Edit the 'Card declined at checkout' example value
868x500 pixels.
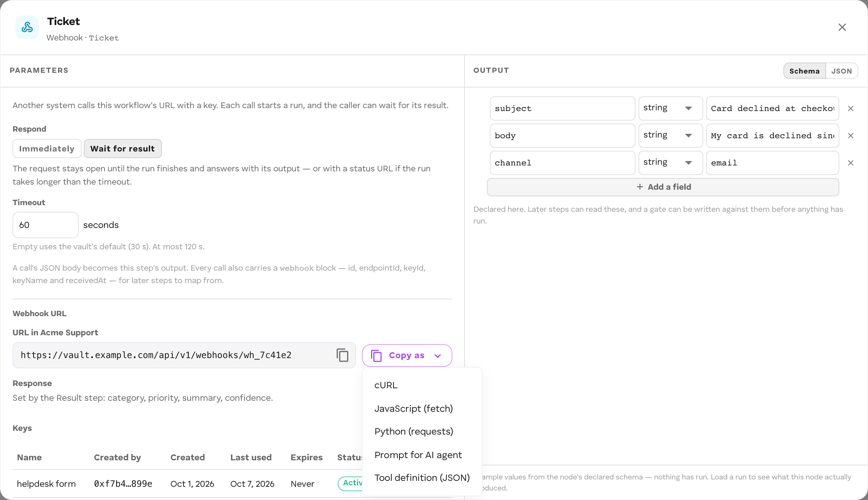[x=773, y=108]
